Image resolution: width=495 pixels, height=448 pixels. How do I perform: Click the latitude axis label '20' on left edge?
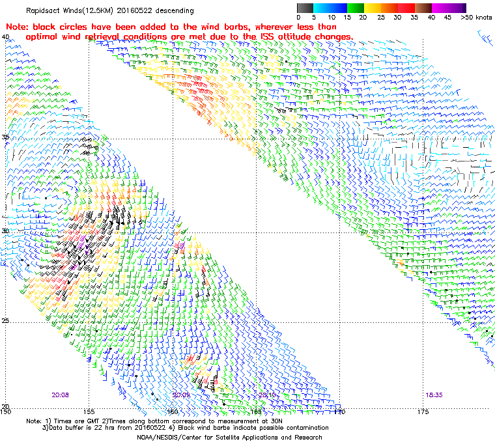pyautogui.click(x=5, y=406)
